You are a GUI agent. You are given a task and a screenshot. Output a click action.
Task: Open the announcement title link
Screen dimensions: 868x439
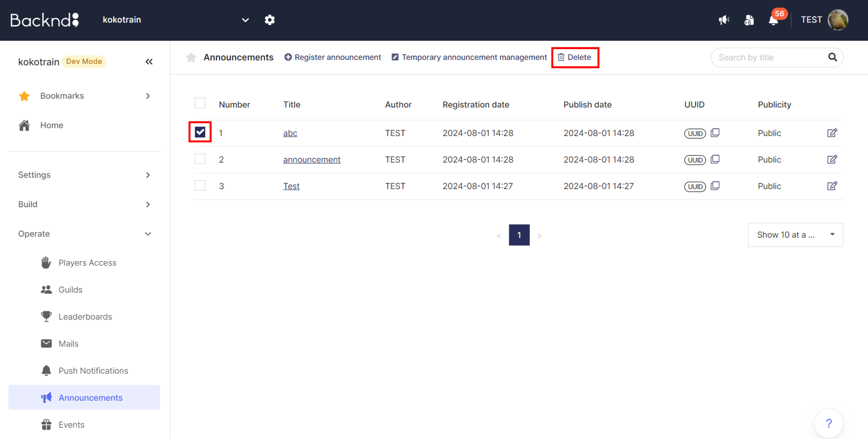pyautogui.click(x=312, y=160)
